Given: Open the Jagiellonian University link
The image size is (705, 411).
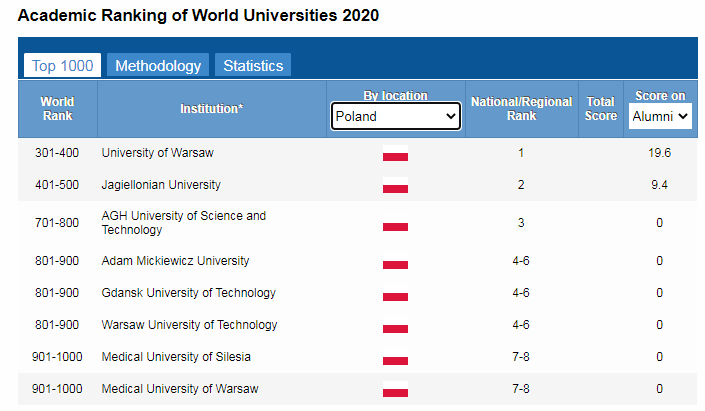Looking at the screenshot, I should [161, 185].
